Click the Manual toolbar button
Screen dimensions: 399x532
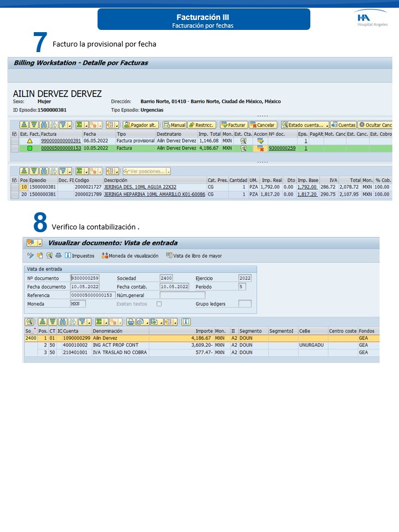(174, 125)
